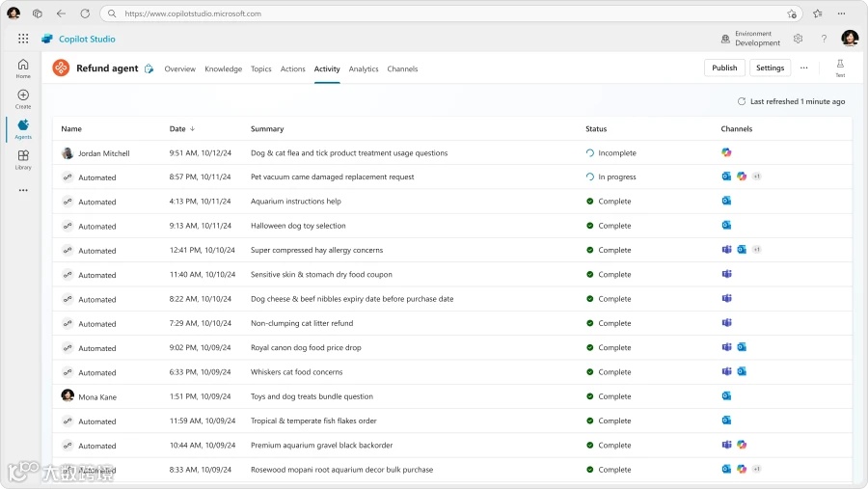The height and width of the screenshot is (489, 868).
Task: Open the Settings gear in top header
Action: (x=798, y=39)
